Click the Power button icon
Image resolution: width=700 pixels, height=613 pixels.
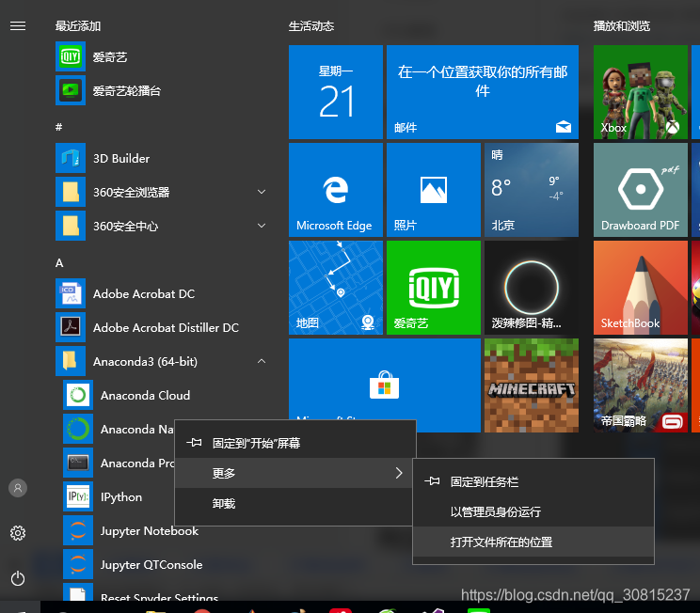[x=18, y=578]
